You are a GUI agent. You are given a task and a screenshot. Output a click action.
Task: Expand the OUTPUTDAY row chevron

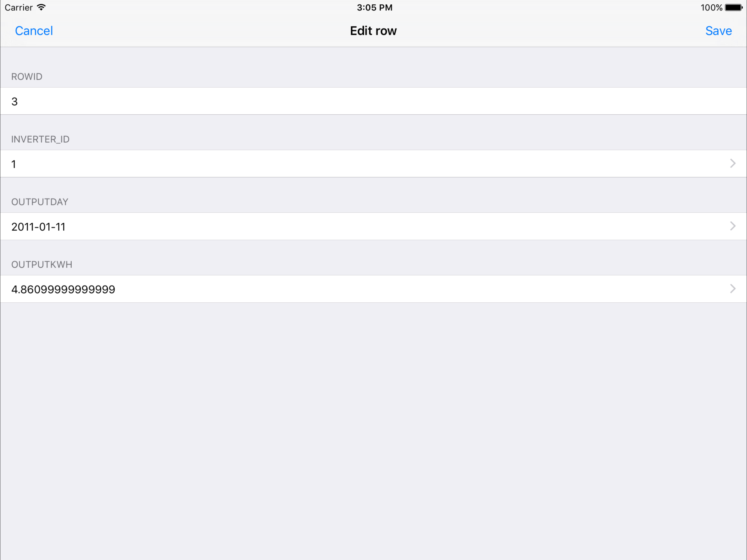733,226
